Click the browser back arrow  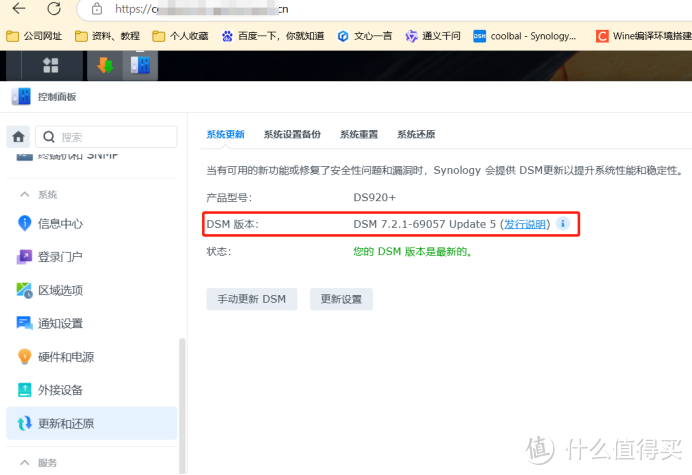(x=19, y=8)
